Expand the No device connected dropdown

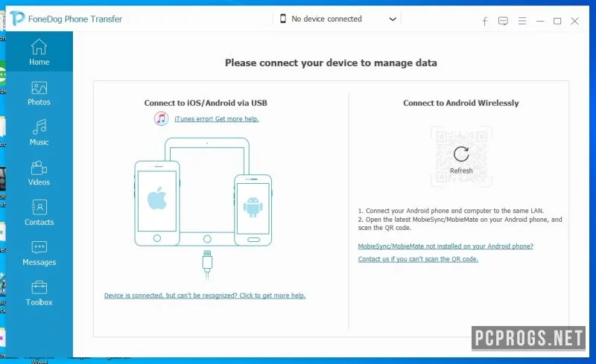393,19
